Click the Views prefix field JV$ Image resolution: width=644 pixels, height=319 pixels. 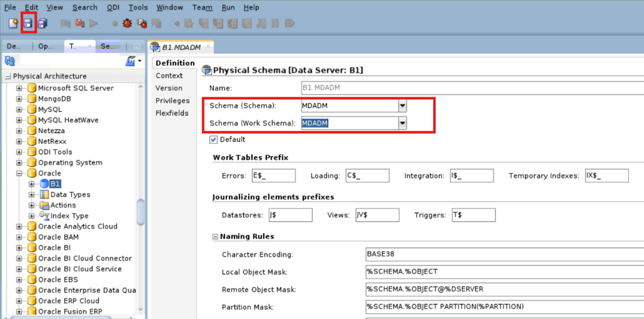[x=377, y=215]
